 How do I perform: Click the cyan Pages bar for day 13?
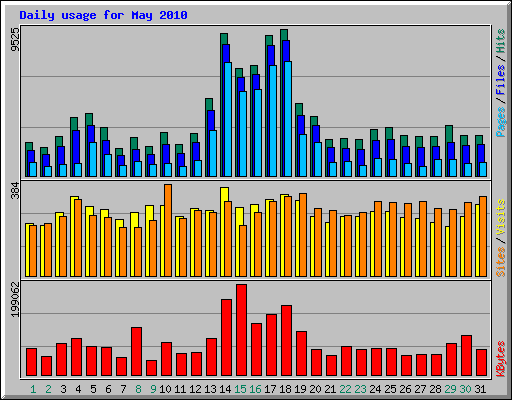point(213,153)
